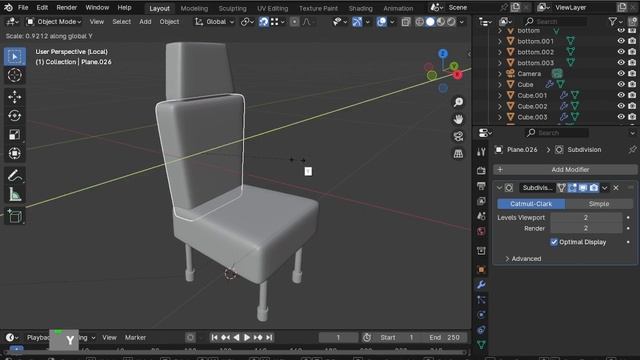This screenshot has height=360, width=640.
Task: Jump to the timeline end frame button
Action: click(x=269, y=338)
